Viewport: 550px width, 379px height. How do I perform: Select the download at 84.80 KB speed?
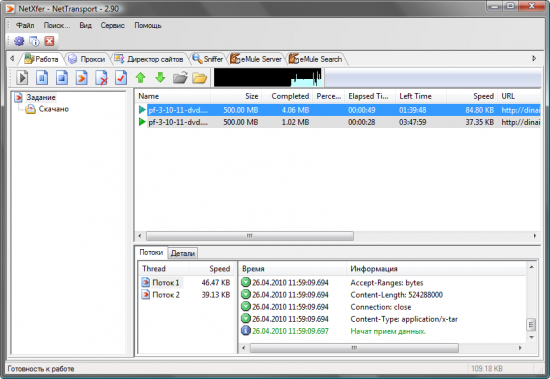[338, 110]
